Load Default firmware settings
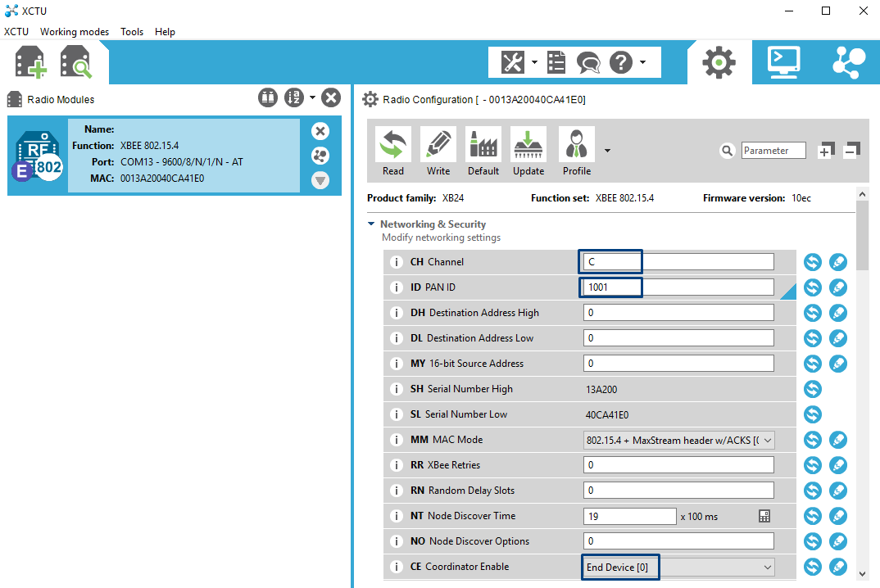Screen dimensions: 880x588 (483, 145)
